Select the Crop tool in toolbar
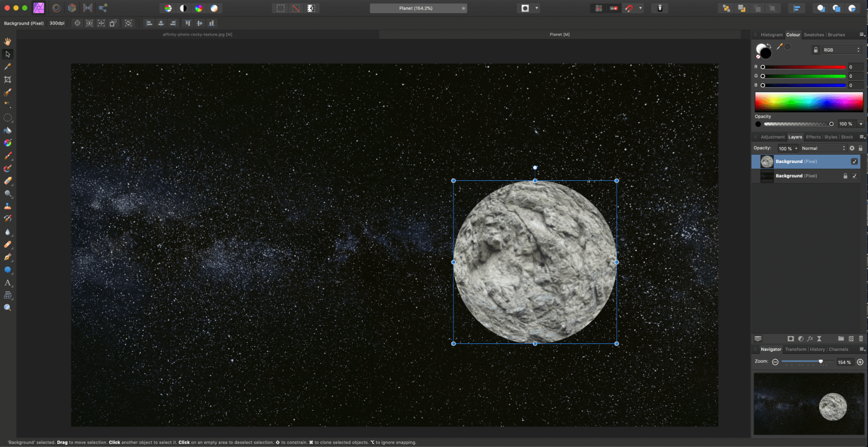The height and width of the screenshot is (447, 868). coord(7,79)
